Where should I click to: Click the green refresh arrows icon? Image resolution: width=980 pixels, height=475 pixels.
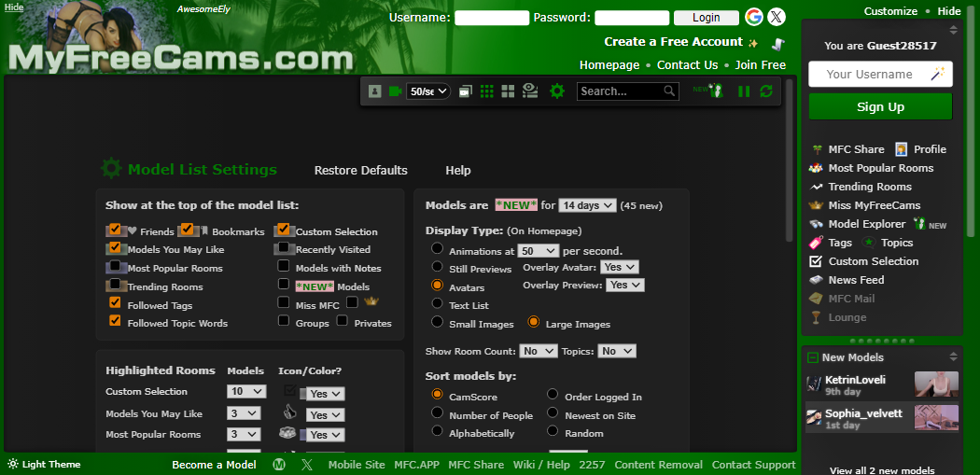coord(766,91)
